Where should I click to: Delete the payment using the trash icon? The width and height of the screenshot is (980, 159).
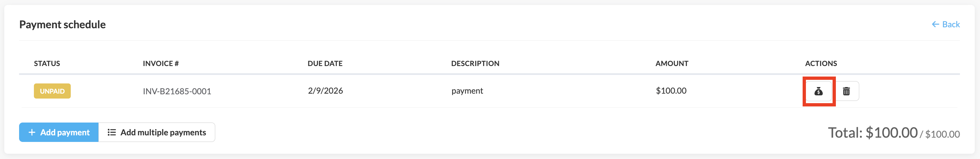tap(846, 91)
